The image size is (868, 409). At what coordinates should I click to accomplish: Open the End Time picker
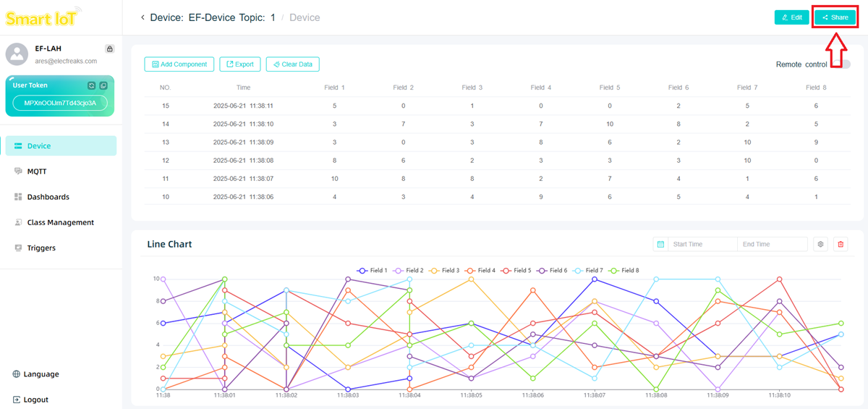[x=771, y=245]
